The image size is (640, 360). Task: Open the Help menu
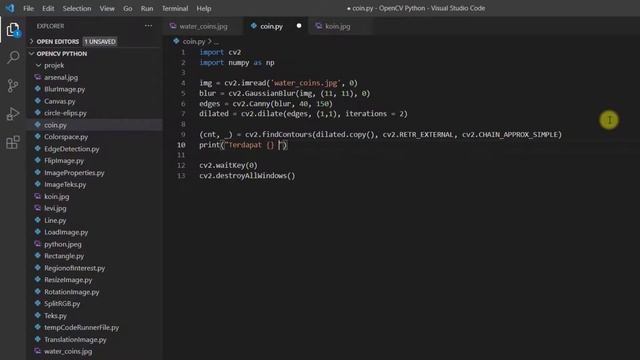(204, 8)
